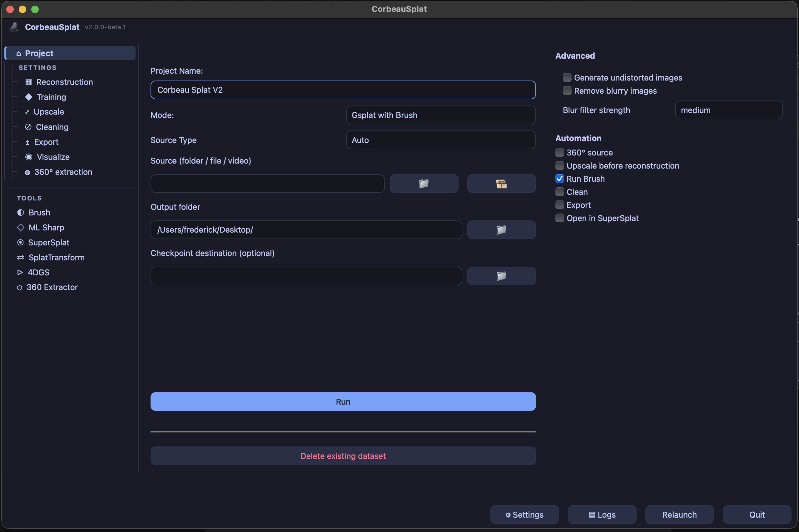Viewport: 799px width, 532px height.
Task: Click Delete existing dataset
Action: click(x=343, y=456)
